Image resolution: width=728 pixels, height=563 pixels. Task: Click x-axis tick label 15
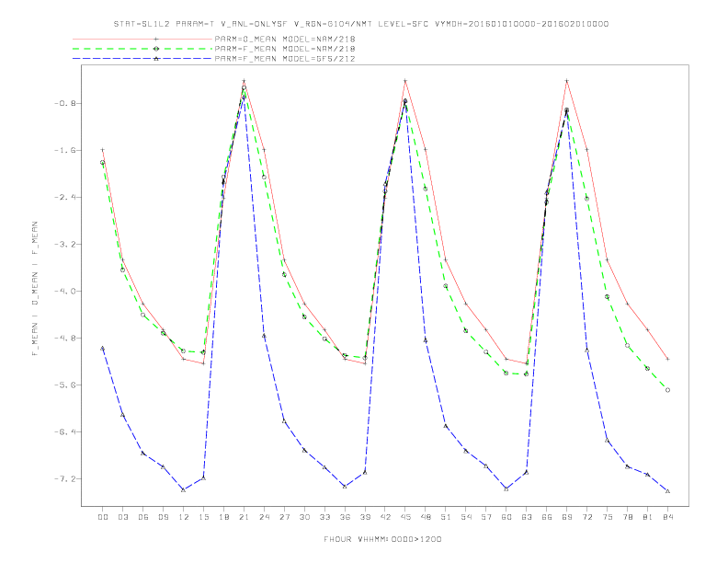[x=203, y=517]
